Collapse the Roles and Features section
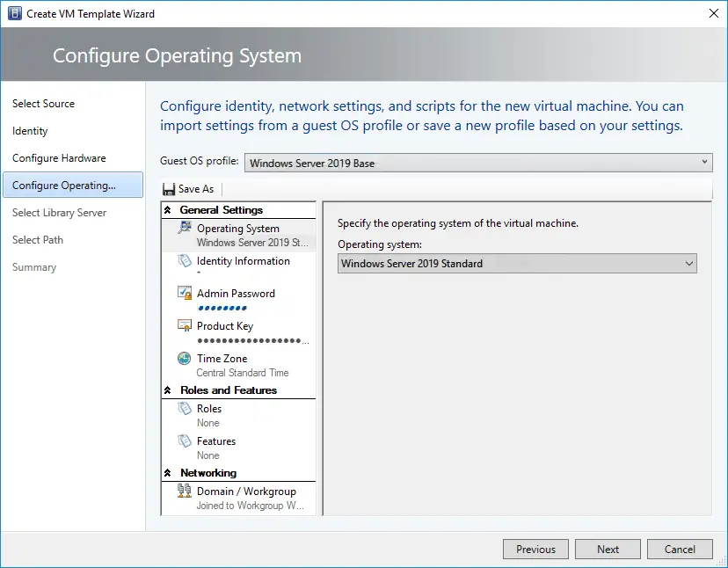The image size is (728, 568). [x=168, y=390]
